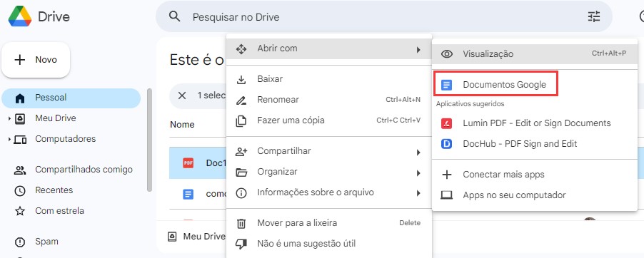This screenshot has width=644, height=258.
Task: Click the DocHub blue D icon
Action: [446, 145]
